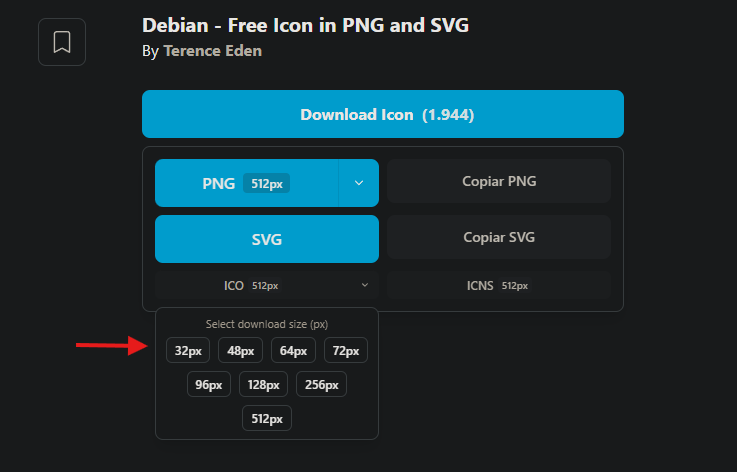Click the page title Debian Free Icon
Screen dimensions: 737x472
pos(306,24)
